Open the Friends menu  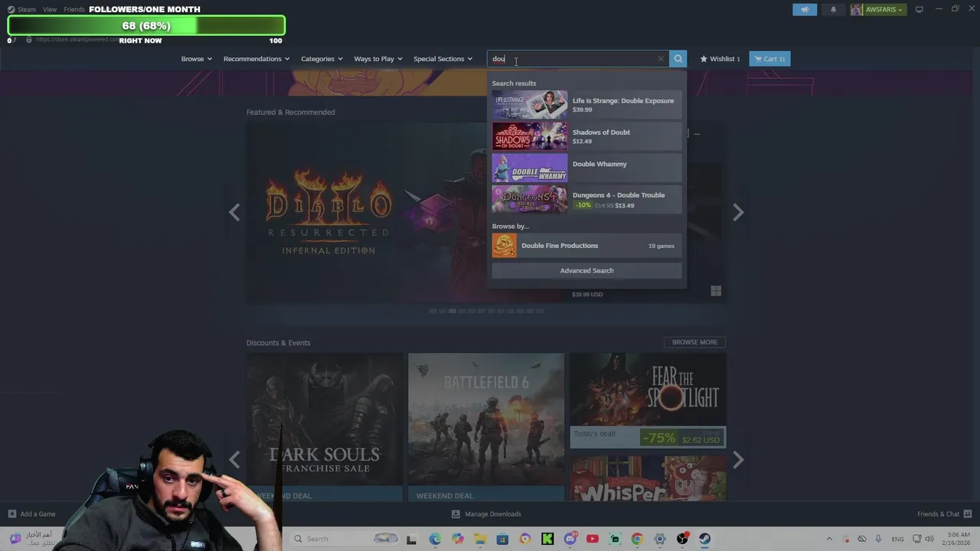click(74, 9)
